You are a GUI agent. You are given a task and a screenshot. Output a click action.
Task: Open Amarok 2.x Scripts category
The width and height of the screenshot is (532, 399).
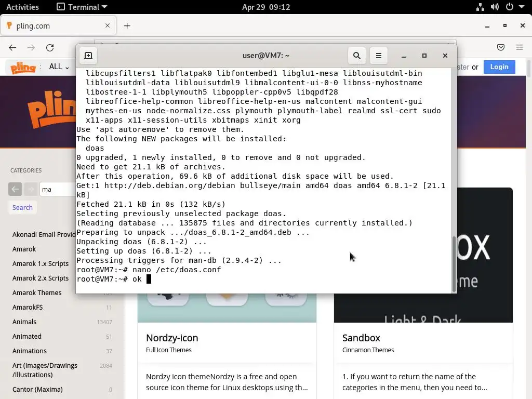(41, 278)
